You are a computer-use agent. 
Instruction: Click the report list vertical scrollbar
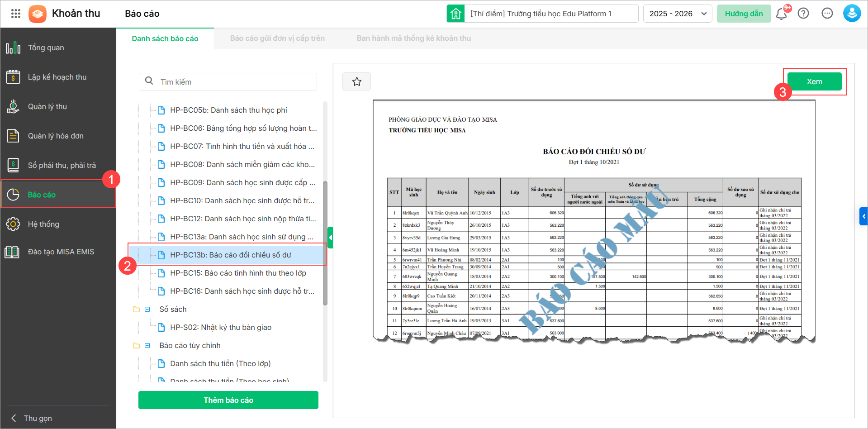[x=325, y=243]
